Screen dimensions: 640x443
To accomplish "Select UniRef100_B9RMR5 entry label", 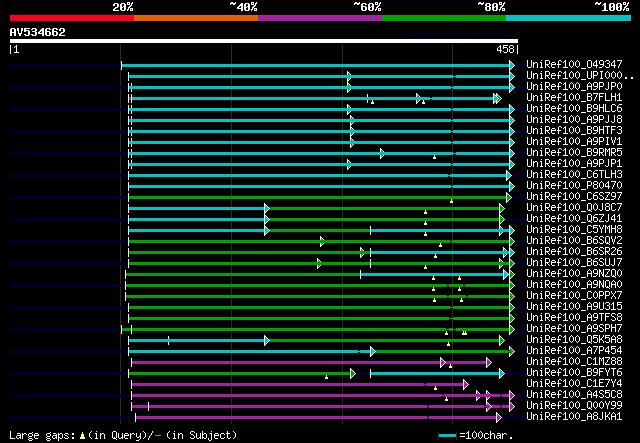I will [574, 153].
